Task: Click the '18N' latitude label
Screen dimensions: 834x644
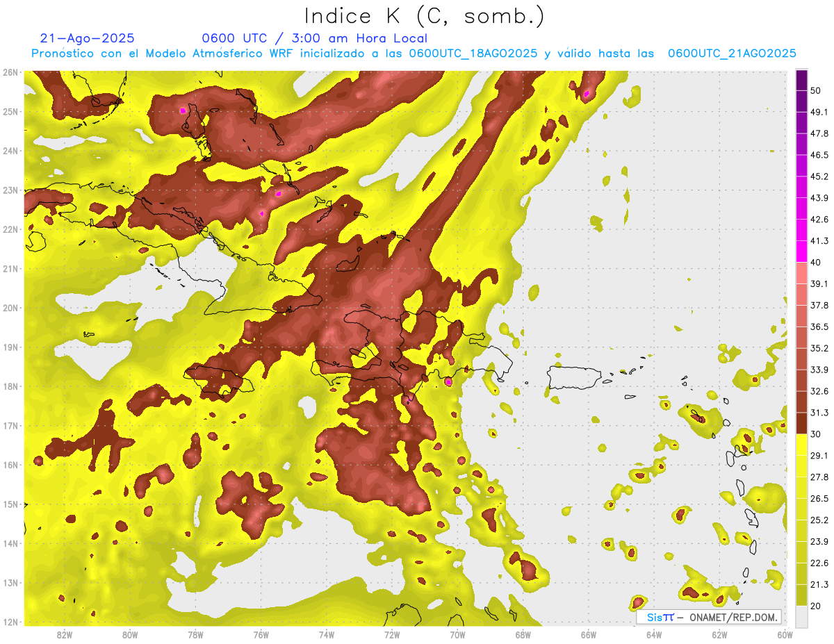Action: click(x=10, y=386)
